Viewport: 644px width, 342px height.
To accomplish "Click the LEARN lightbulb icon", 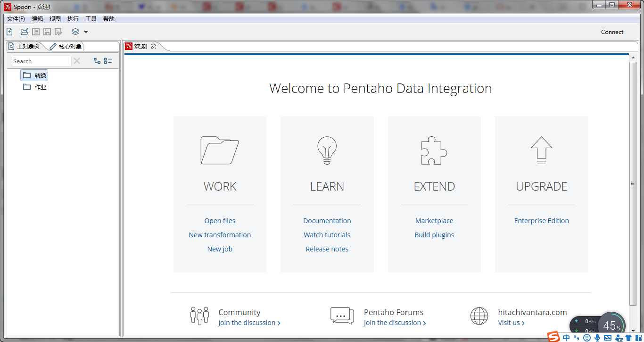I will coord(327,150).
